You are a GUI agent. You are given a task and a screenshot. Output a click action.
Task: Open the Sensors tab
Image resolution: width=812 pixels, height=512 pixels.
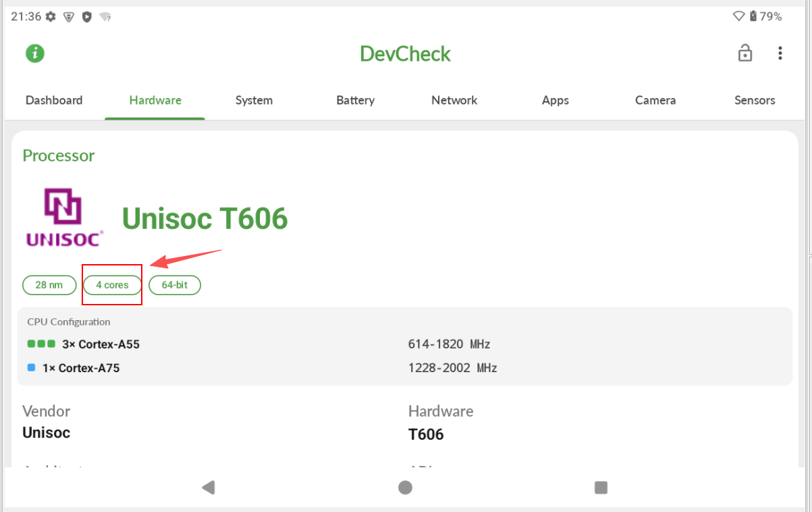755,100
